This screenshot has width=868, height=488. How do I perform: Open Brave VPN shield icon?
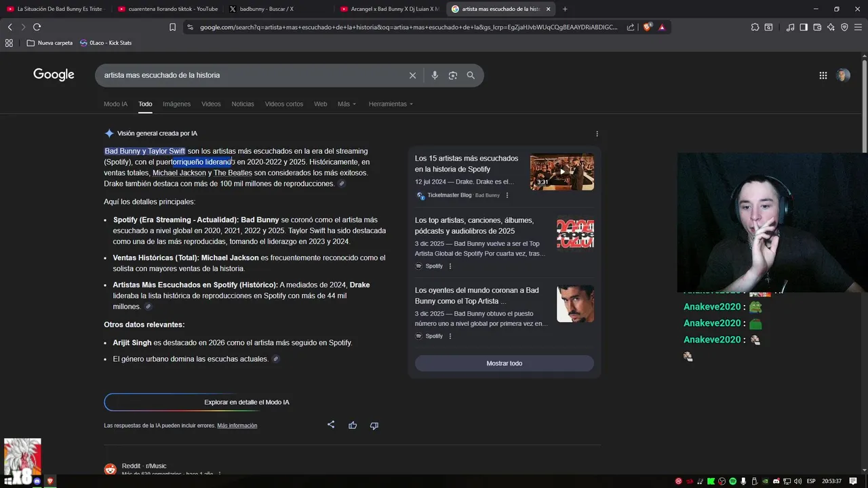coord(844,27)
